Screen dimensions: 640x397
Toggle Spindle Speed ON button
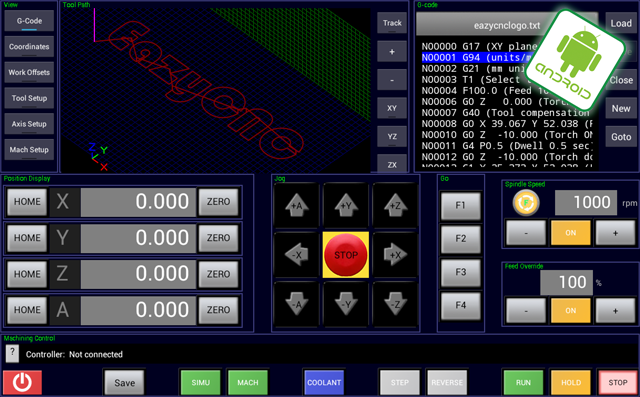tap(570, 233)
